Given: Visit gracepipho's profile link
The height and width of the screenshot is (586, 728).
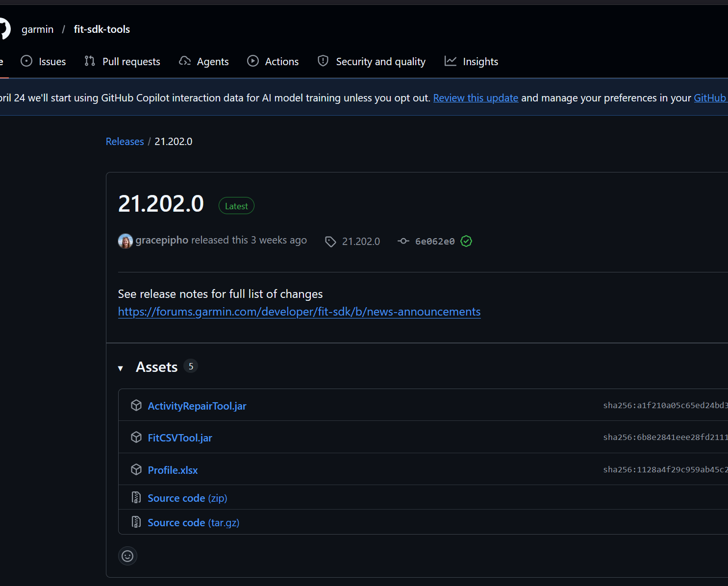Looking at the screenshot, I should (162, 240).
